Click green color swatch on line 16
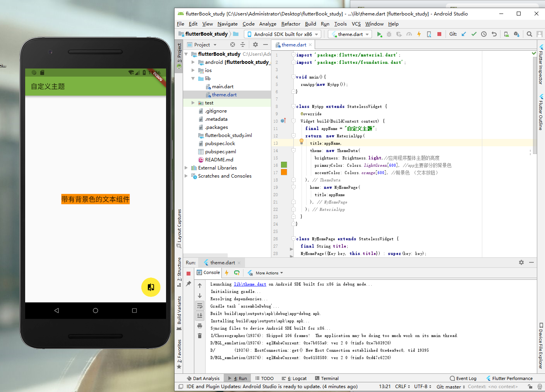The image size is (545, 392). coord(284,165)
